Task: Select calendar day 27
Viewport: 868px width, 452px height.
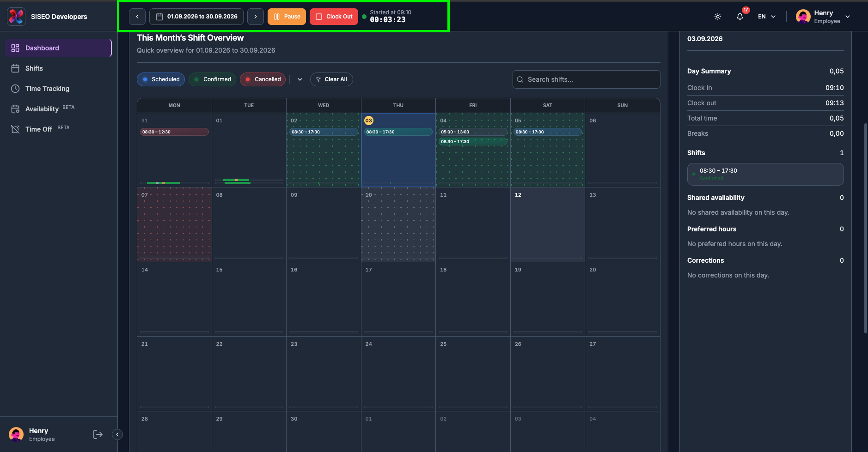Action: coord(622,374)
